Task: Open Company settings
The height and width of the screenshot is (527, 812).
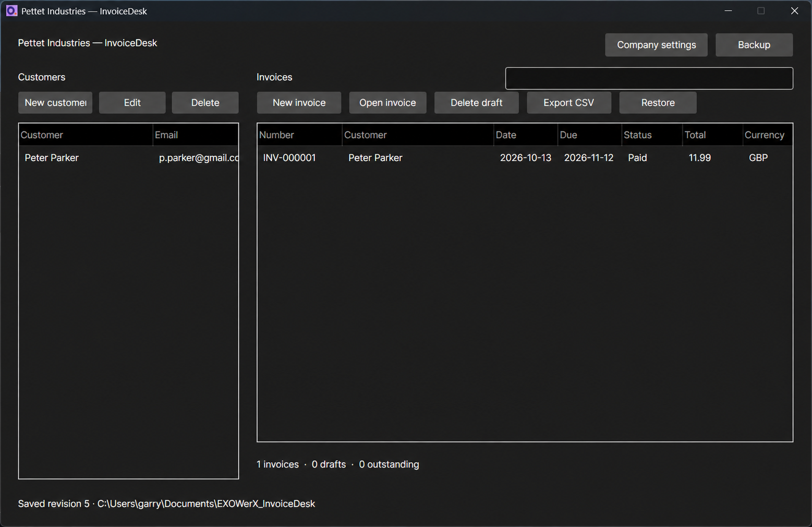Action: (656, 45)
